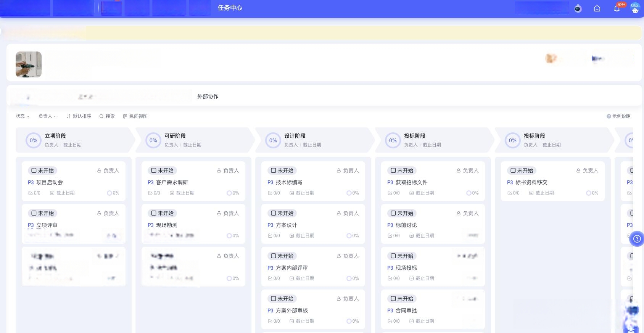Screen dimensions: 644x333
Task: Open the 立项评审 task
Action: click(47, 225)
